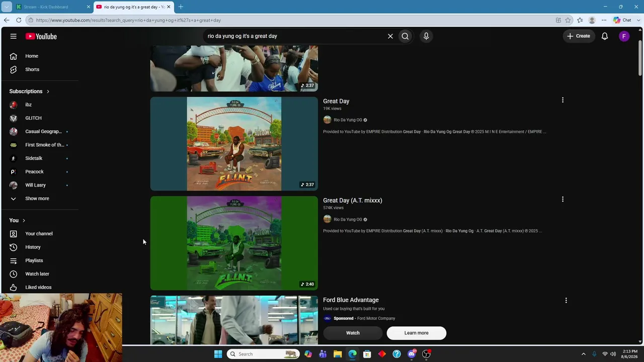Viewport: 644px width, 362px height.
Task: Play the Great Day video thumbnail
Action: (x=234, y=144)
